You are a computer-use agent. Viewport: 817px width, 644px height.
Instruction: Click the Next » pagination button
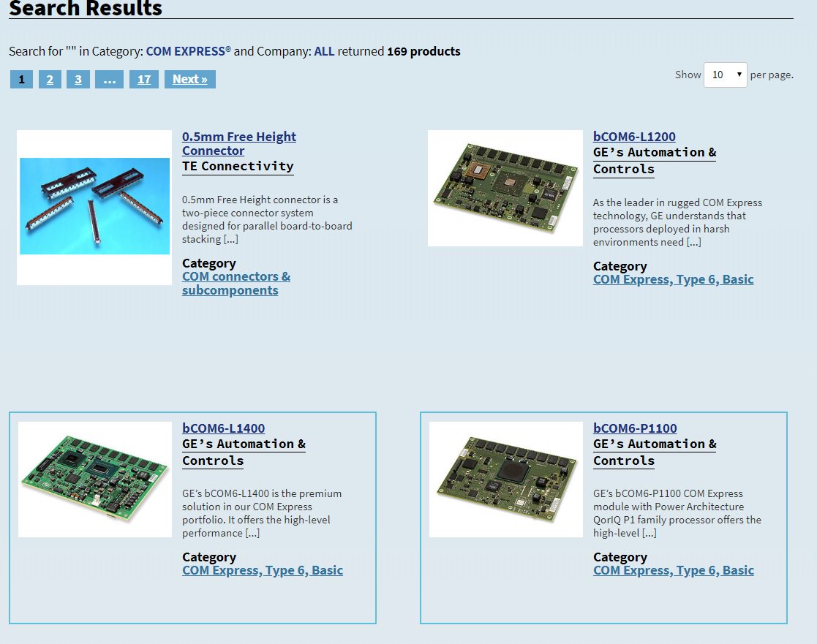click(x=189, y=79)
